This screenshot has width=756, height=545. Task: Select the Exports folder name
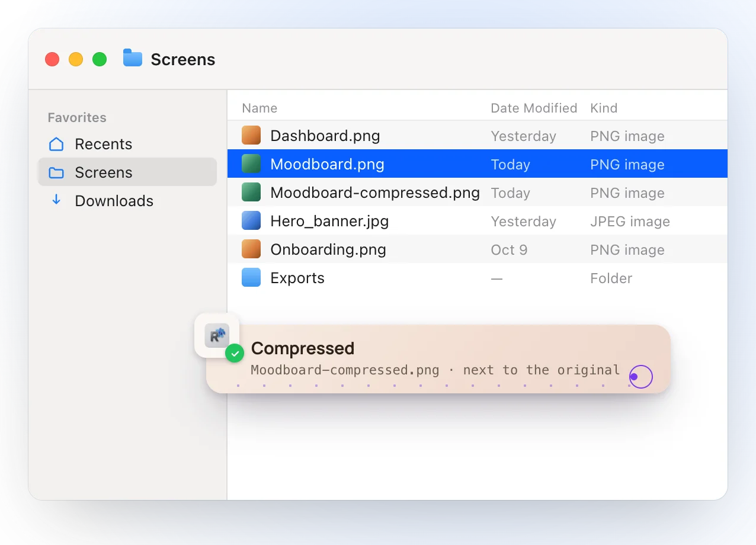297,278
